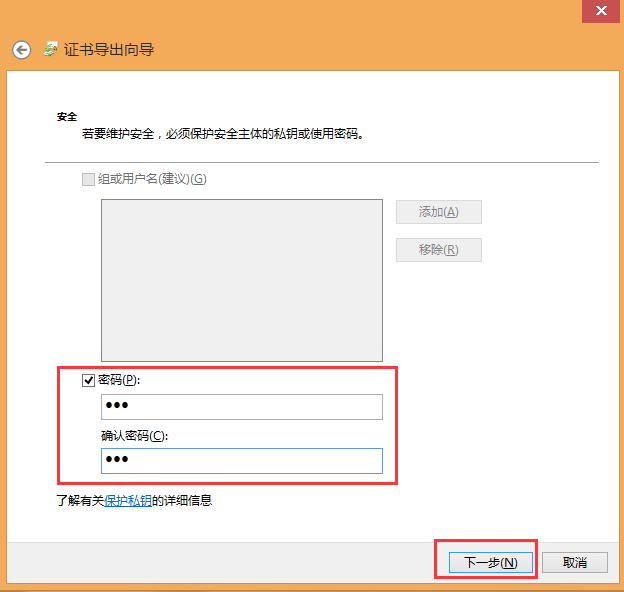Click the 证书导出向导 title text
Image resolution: width=624 pixels, height=592 pixels.
tap(109, 50)
